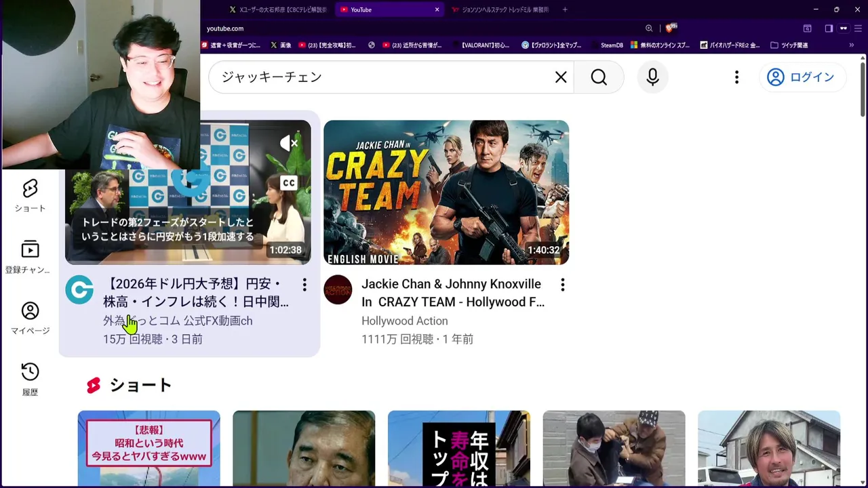Open the Jackie Chan & Johnny Knoxville video title
This screenshot has height=488, width=868.
pos(453,293)
